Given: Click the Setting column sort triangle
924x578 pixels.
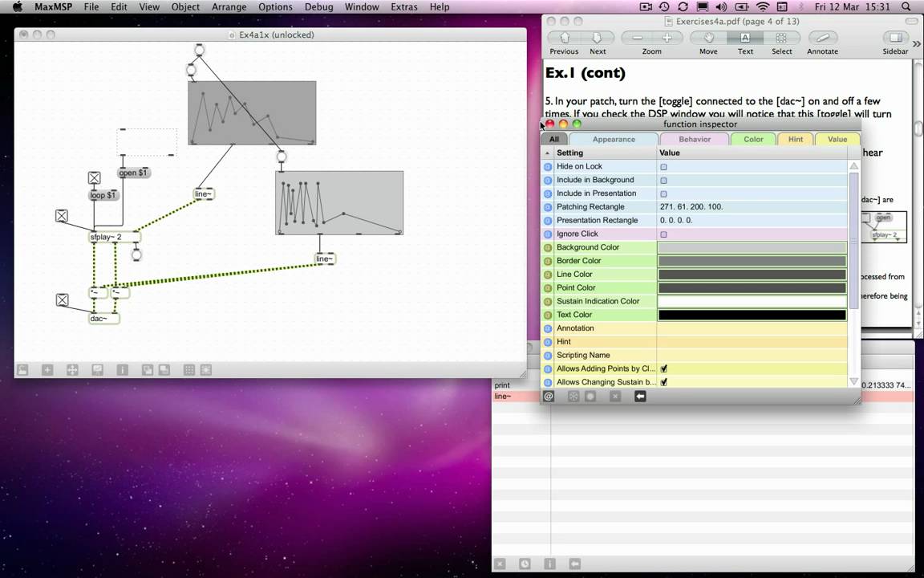Looking at the screenshot, I should pos(548,153).
